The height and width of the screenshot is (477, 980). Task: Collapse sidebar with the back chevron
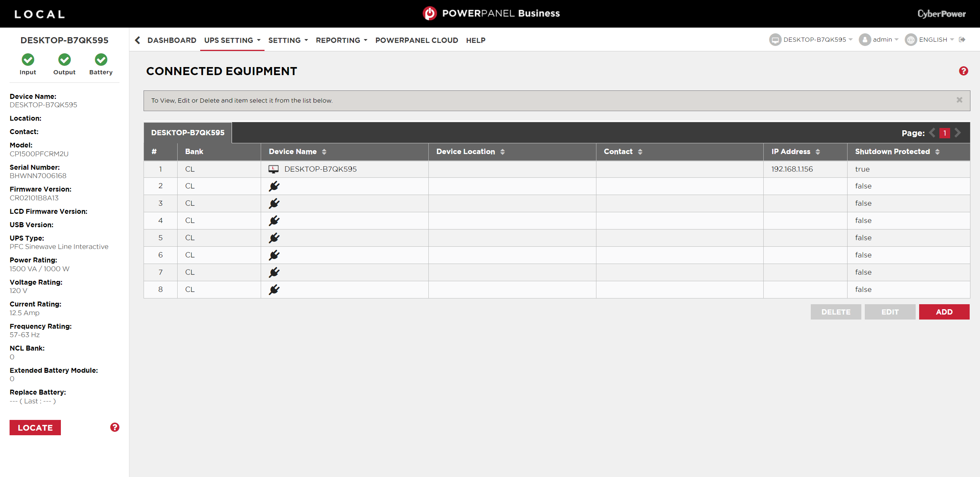[x=137, y=40]
